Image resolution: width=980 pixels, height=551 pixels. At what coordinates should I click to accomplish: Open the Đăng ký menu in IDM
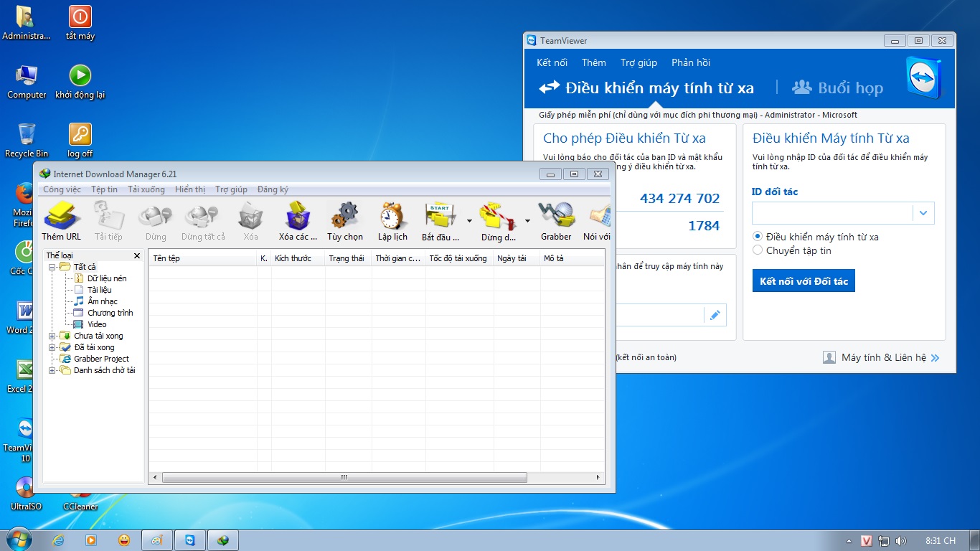point(273,189)
